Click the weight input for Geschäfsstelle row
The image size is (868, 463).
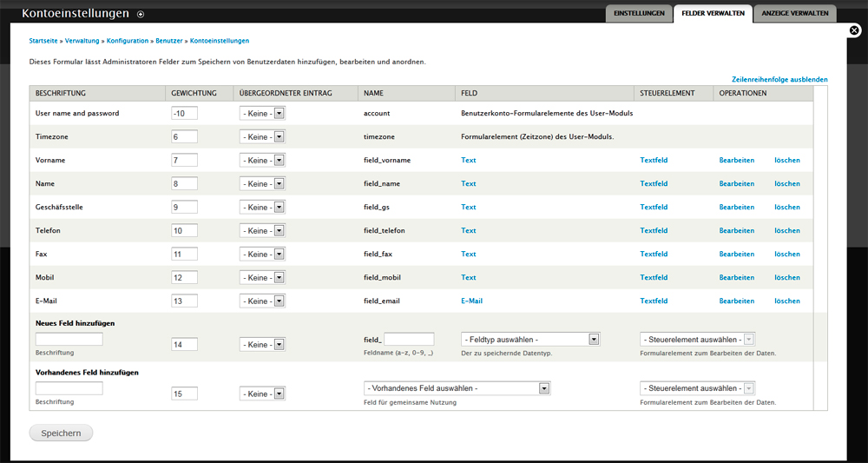pyautogui.click(x=185, y=208)
